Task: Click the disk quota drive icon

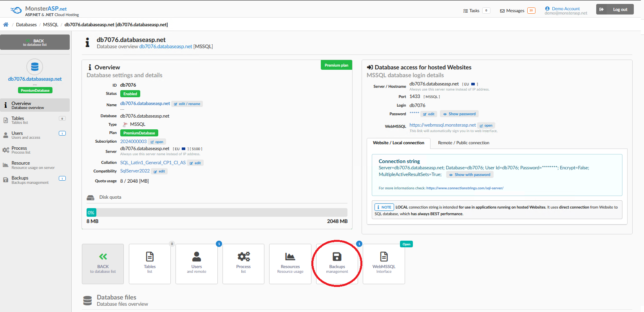Action: [x=90, y=198]
